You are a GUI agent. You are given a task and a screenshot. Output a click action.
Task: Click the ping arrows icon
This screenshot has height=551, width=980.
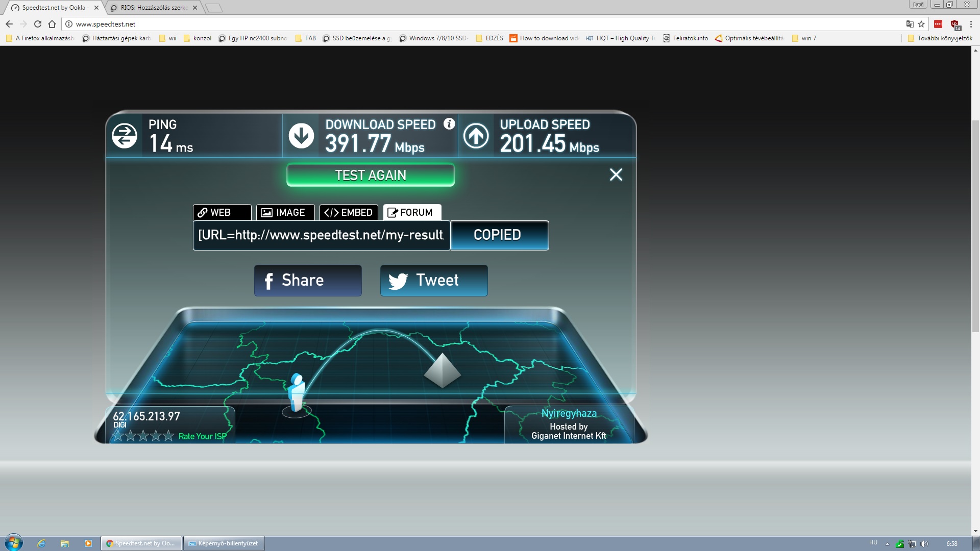[x=125, y=136]
